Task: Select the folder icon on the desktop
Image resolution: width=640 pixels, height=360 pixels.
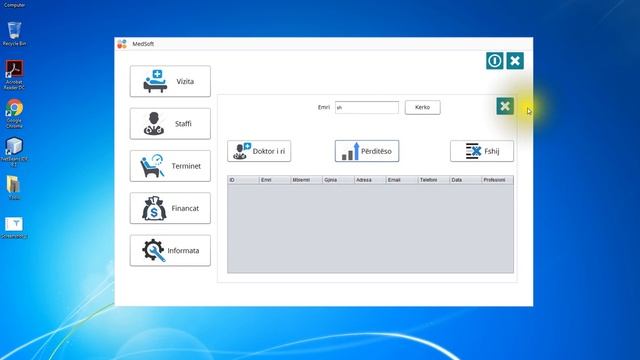Action: point(14,187)
